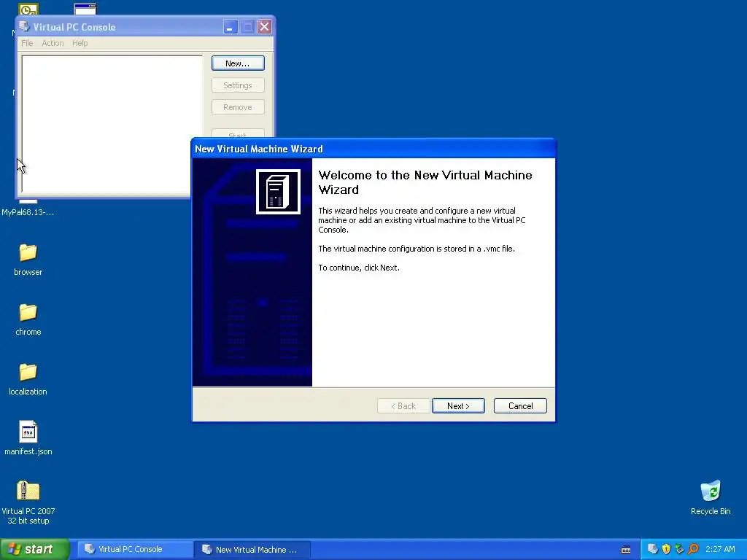Switch to New Virtual Machine taskbar button
Viewport: 747px width, 560px height.
click(x=252, y=550)
